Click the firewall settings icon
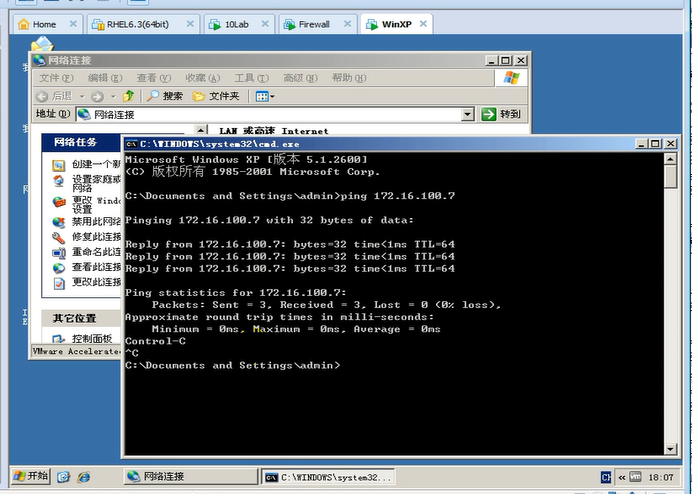This screenshot has width=692, height=494. pyautogui.click(x=59, y=202)
